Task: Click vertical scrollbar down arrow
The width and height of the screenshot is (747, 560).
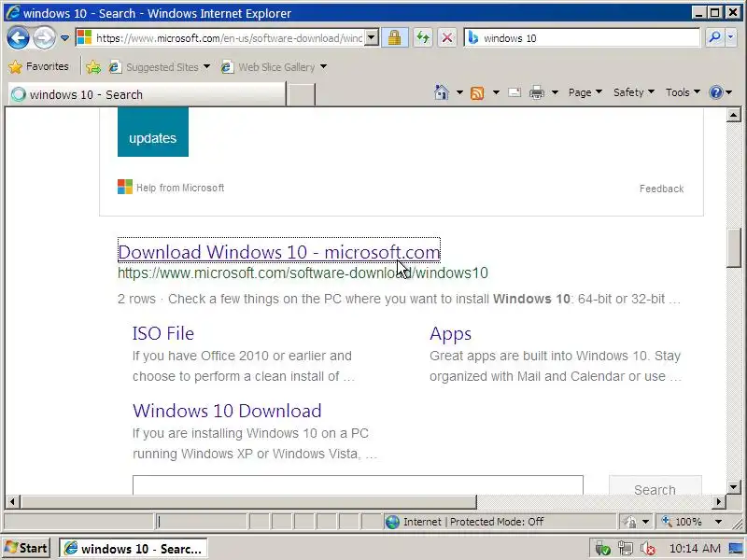Action: click(733, 486)
